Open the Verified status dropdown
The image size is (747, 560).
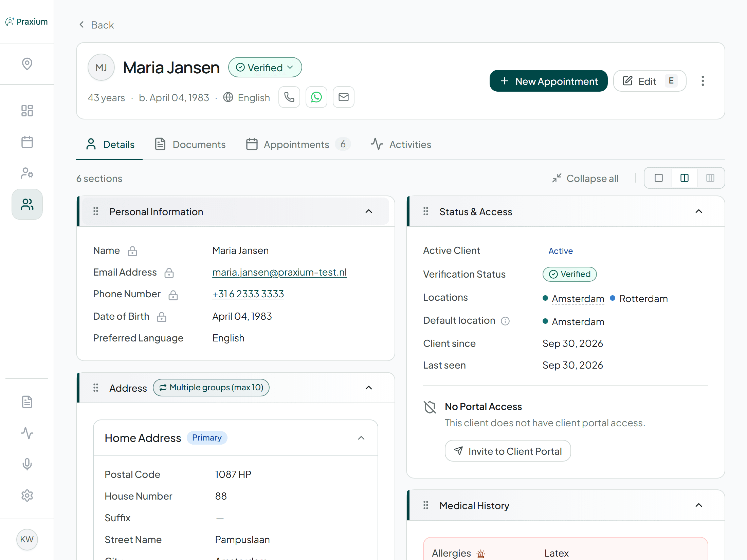[265, 67]
